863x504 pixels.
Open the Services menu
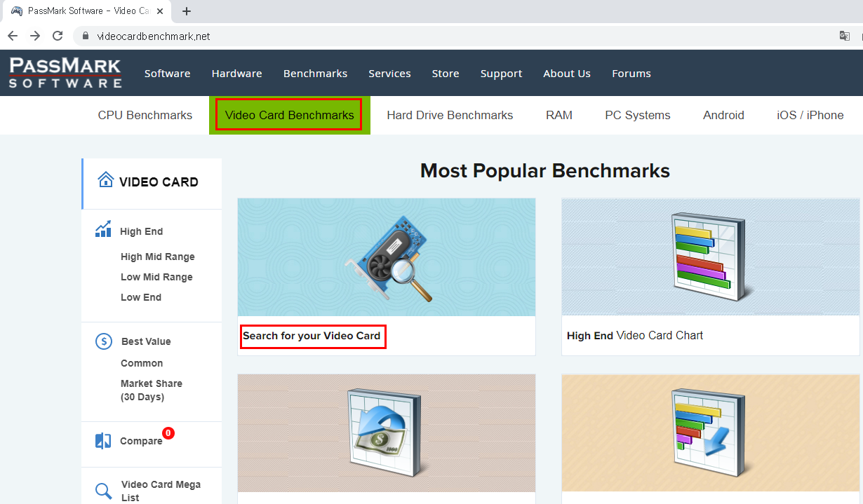click(389, 74)
